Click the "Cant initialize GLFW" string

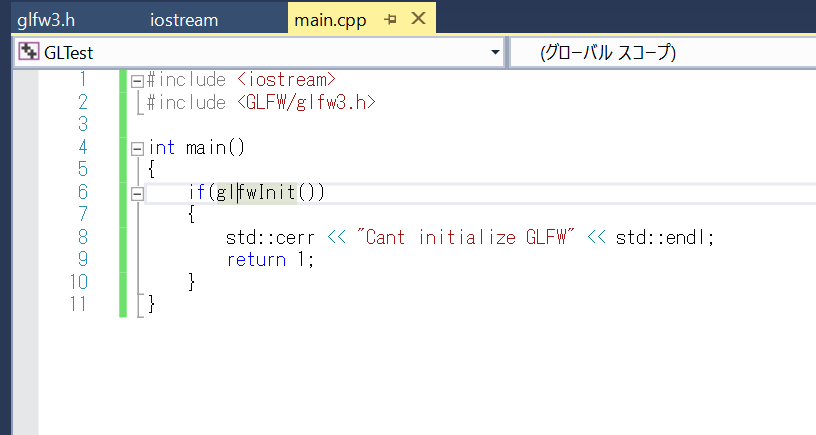coord(466,237)
